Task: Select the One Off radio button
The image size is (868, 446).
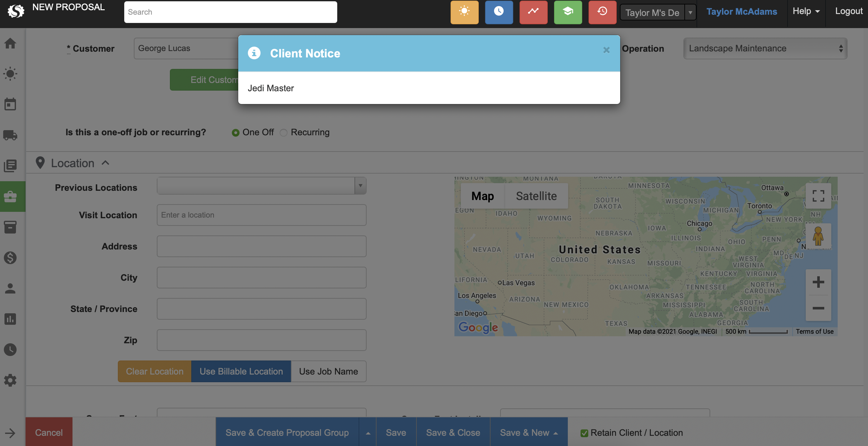Action: tap(236, 133)
